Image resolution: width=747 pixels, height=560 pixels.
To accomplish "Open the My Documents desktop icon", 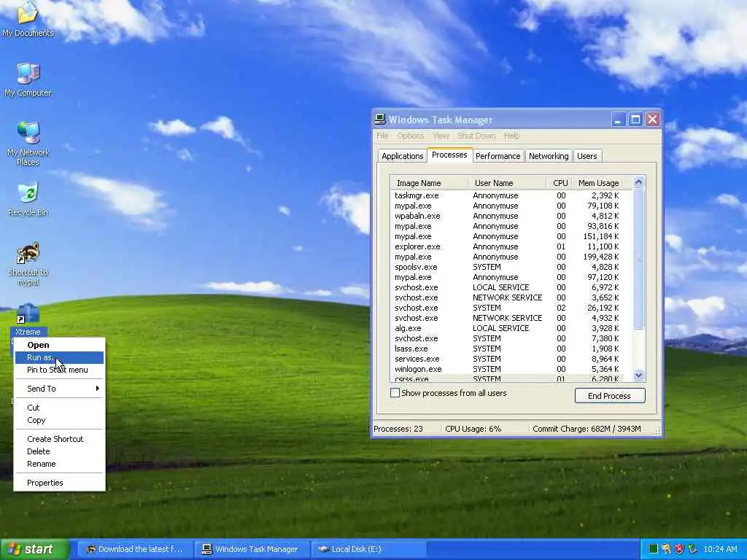I will tap(28, 19).
